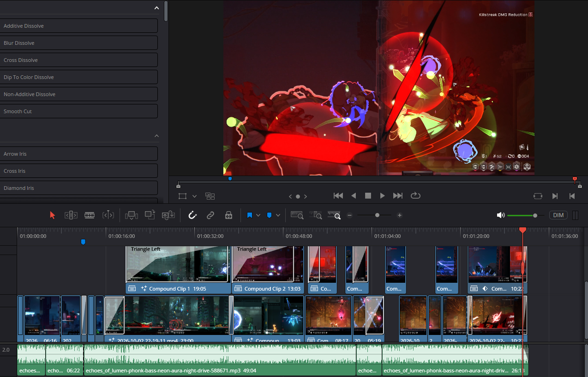Play the timeline in reverse
Image resolution: width=588 pixels, height=377 pixels.
click(x=354, y=196)
